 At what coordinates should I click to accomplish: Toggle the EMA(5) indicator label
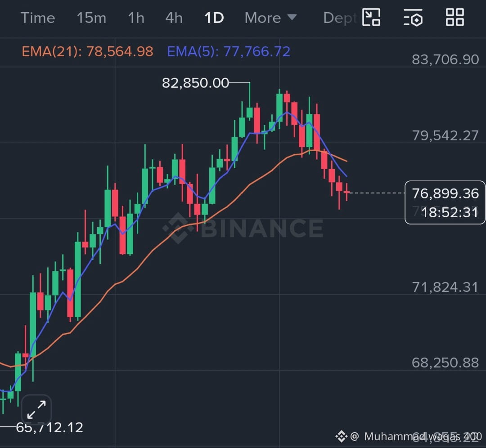(x=229, y=51)
